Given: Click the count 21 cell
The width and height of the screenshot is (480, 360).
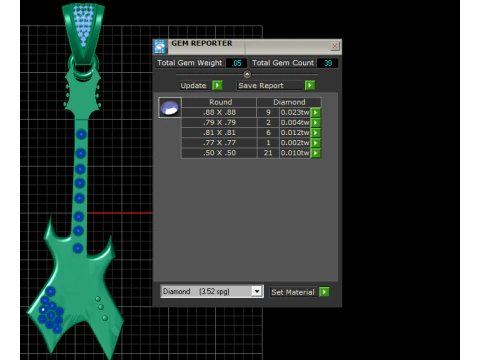Looking at the screenshot, I should (268, 153).
